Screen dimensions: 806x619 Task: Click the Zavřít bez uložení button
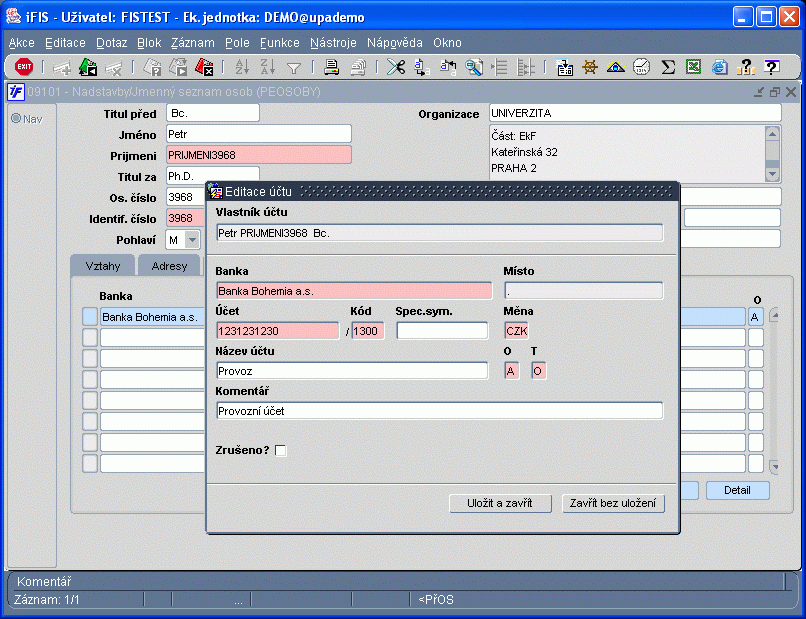click(613, 503)
